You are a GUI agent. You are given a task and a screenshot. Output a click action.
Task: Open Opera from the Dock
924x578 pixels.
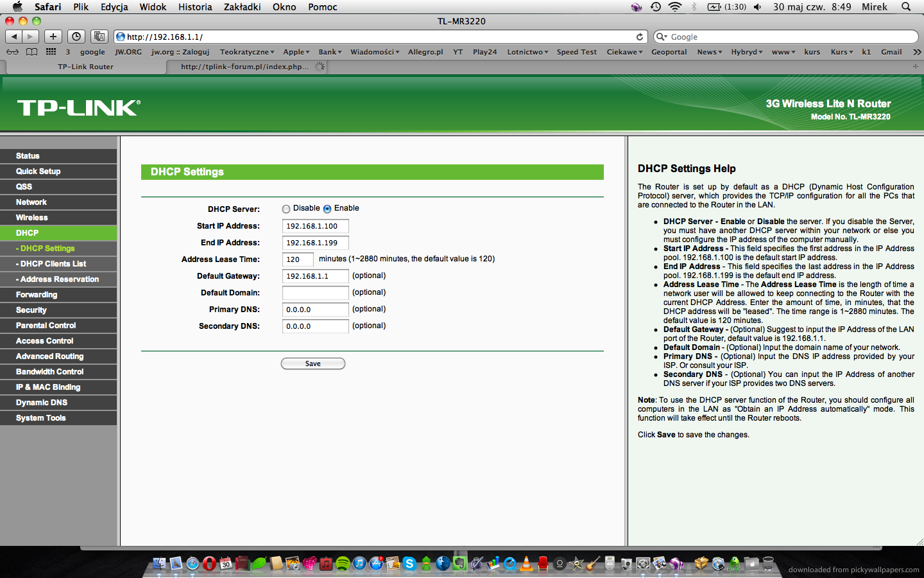[x=209, y=563]
